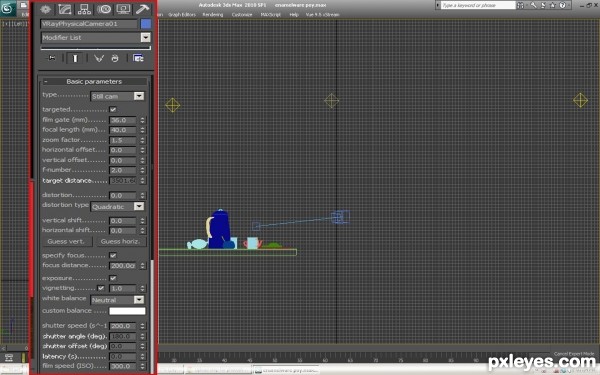Viewport: 600px width, 375px height.
Task: Click the Guess vert. button
Action: tap(66, 241)
